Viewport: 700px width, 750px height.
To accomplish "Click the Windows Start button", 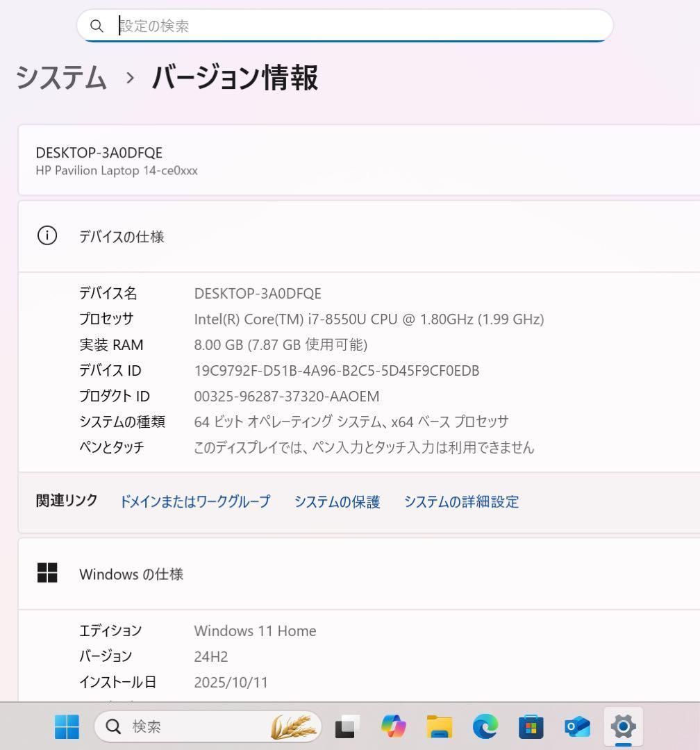I will [67, 726].
